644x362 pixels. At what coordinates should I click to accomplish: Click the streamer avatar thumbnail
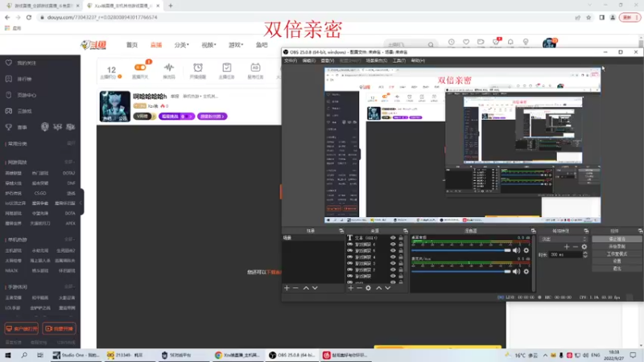(x=115, y=106)
